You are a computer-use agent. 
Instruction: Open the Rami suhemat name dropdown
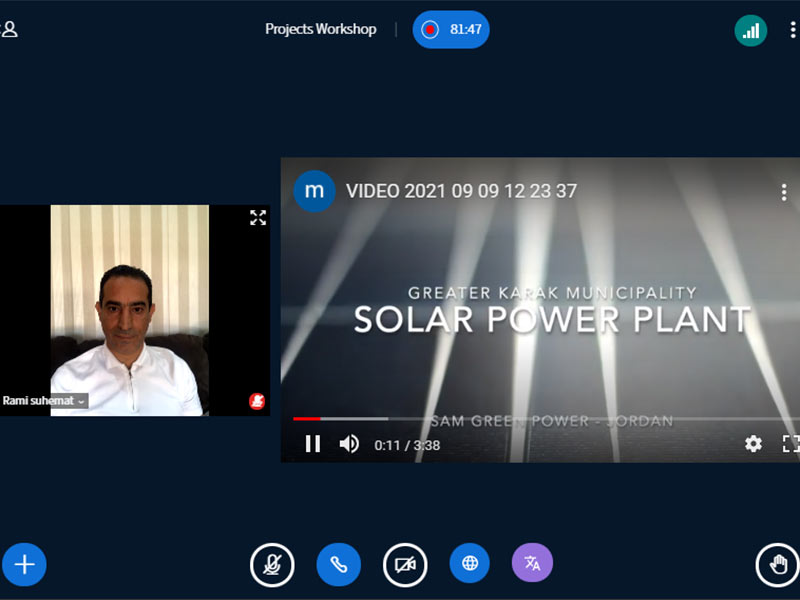pos(44,401)
